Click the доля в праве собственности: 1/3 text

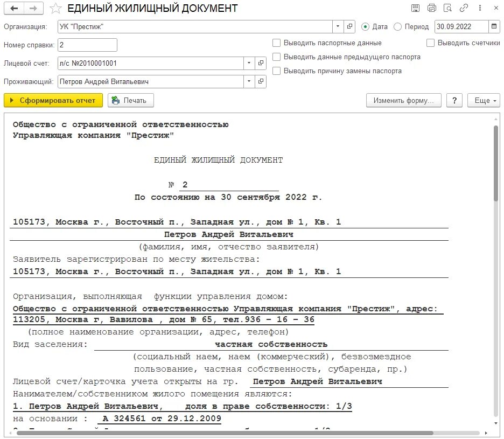[268, 406]
